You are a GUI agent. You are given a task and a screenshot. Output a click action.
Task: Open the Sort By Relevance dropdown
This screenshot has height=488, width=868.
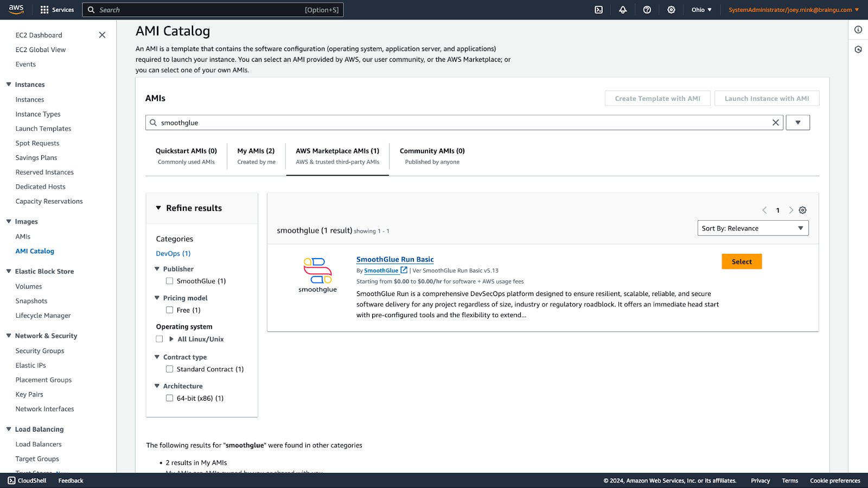[x=753, y=228]
